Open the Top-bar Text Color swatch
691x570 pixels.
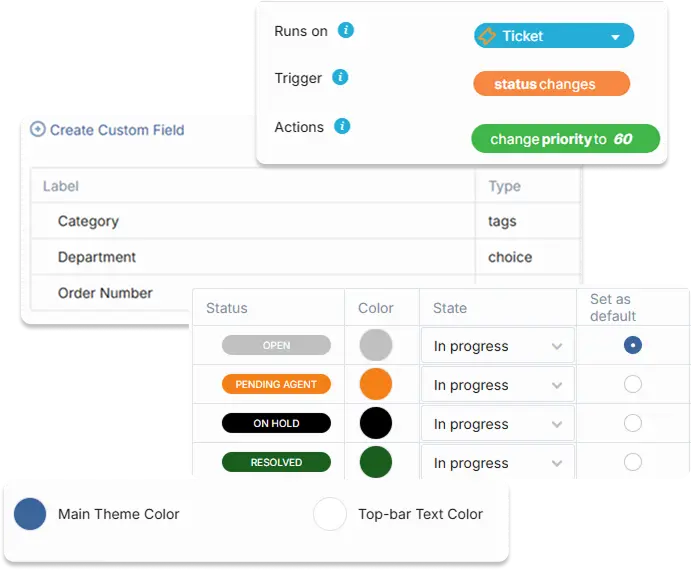tap(330, 514)
